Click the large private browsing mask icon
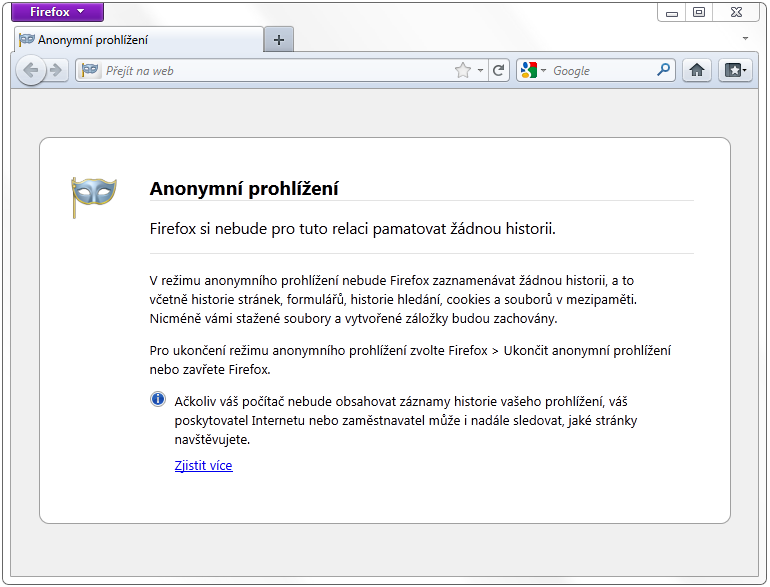770x587 pixels. click(93, 196)
